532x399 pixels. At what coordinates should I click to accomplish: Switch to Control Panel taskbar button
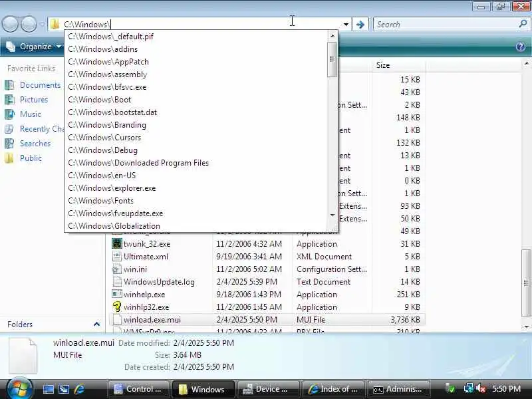tap(138, 389)
